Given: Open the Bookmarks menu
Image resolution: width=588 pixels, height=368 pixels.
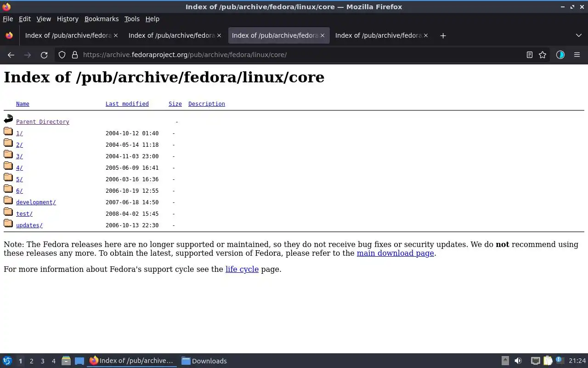Looking at the screenshot, I should point(102,19).
